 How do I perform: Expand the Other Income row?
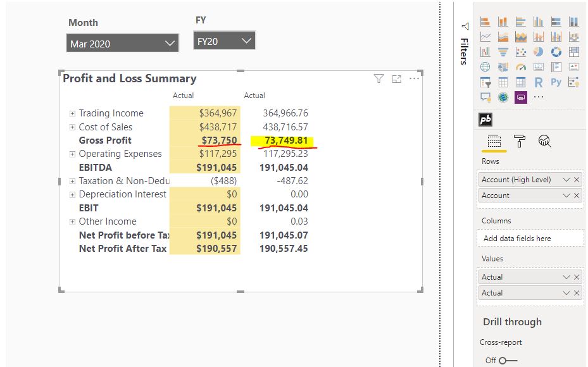click(x=72, y=221)
